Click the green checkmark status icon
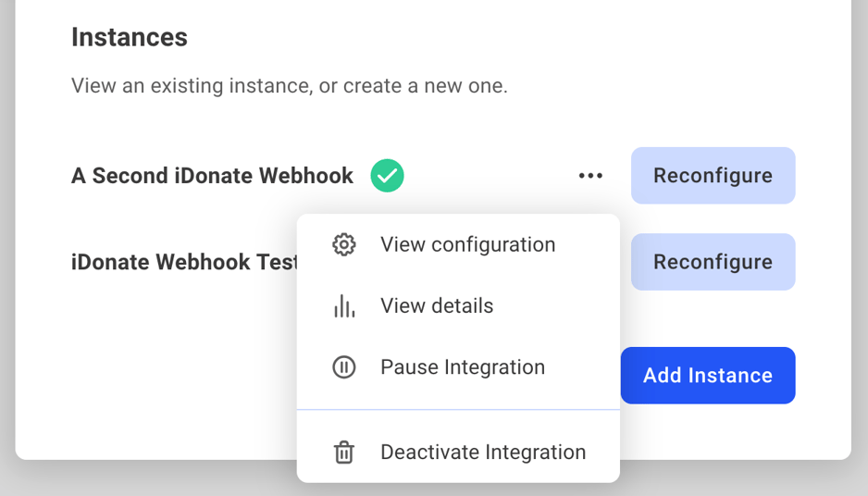 (387, 176)
